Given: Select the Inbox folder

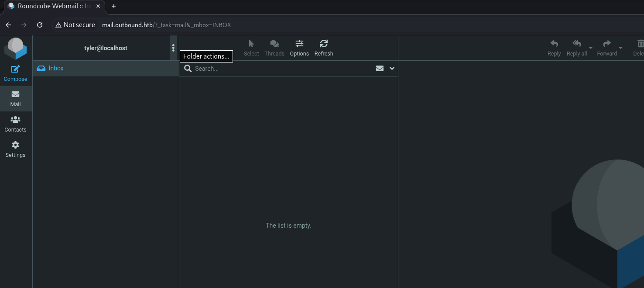Looking at the screenshot, I should pos(56,68).
